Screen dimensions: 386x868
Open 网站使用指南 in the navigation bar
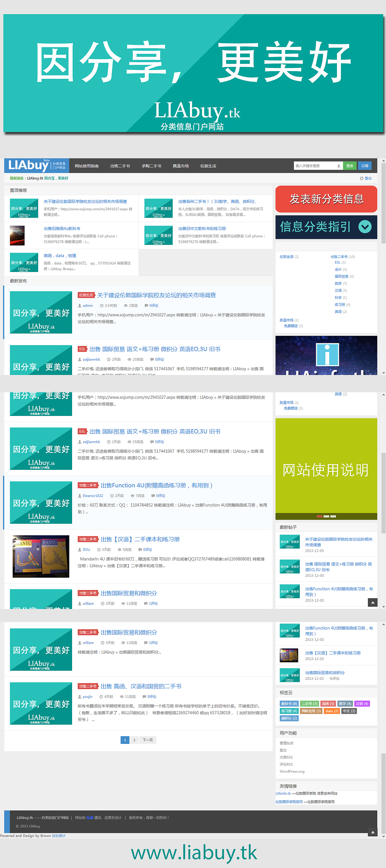(87, 166)
